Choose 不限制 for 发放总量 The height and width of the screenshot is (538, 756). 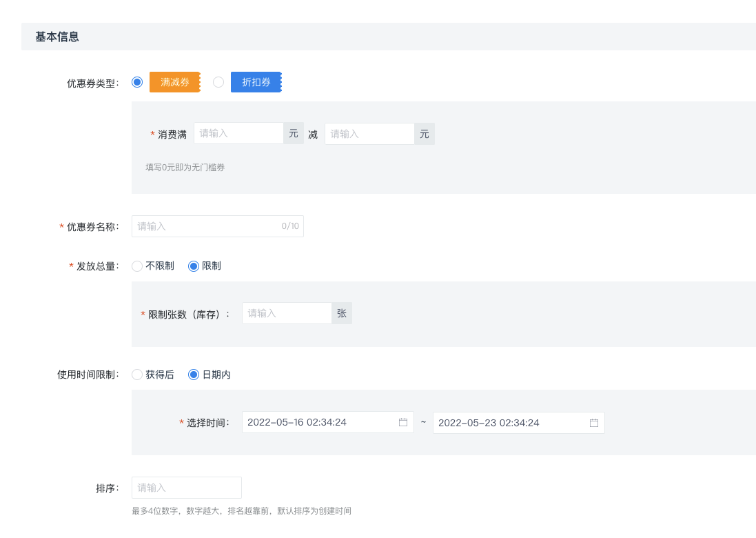137,266
